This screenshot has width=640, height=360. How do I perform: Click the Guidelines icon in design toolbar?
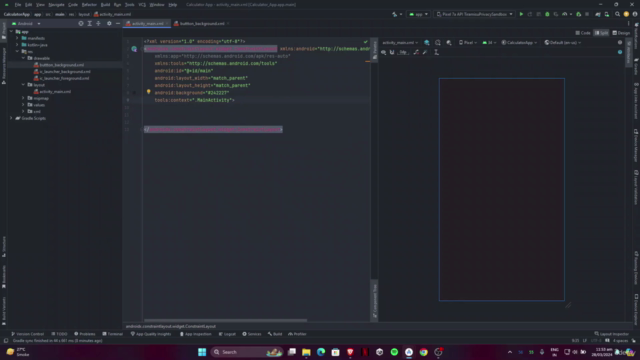coord(436,52)
